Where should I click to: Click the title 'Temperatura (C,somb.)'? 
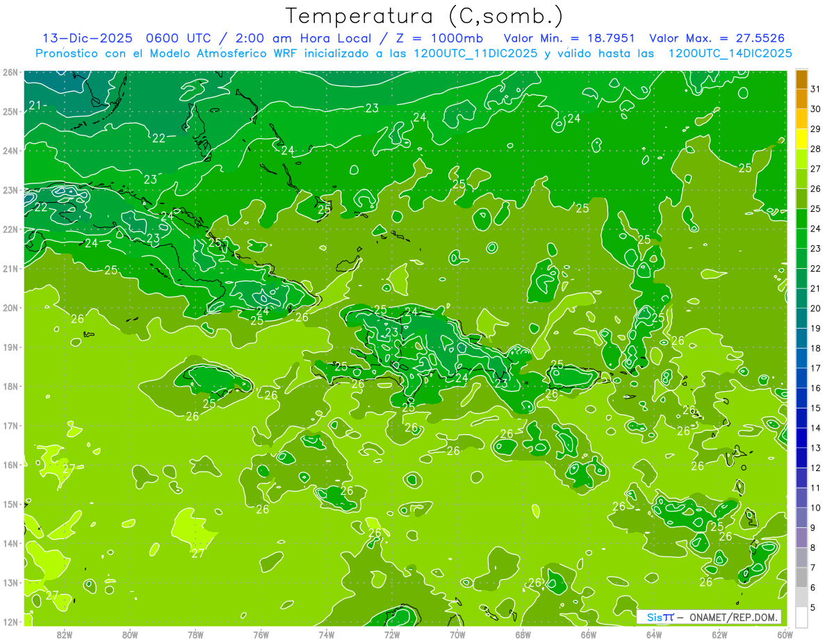425,16
